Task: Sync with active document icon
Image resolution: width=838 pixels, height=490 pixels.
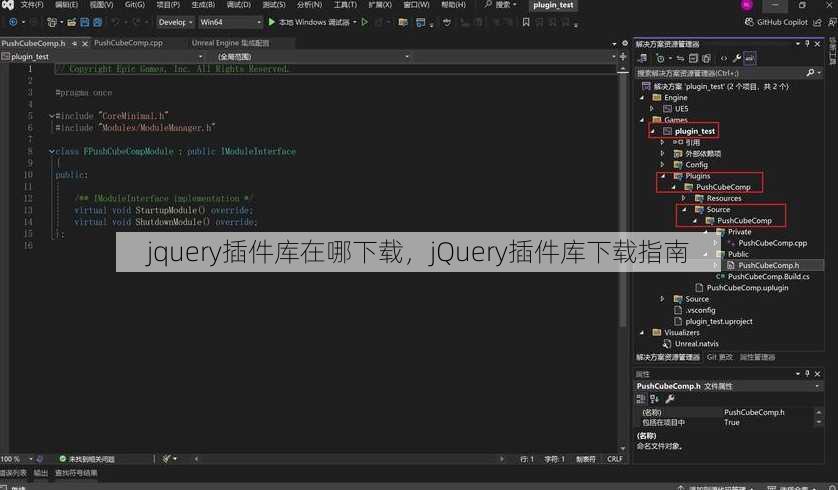Action: 680,58
